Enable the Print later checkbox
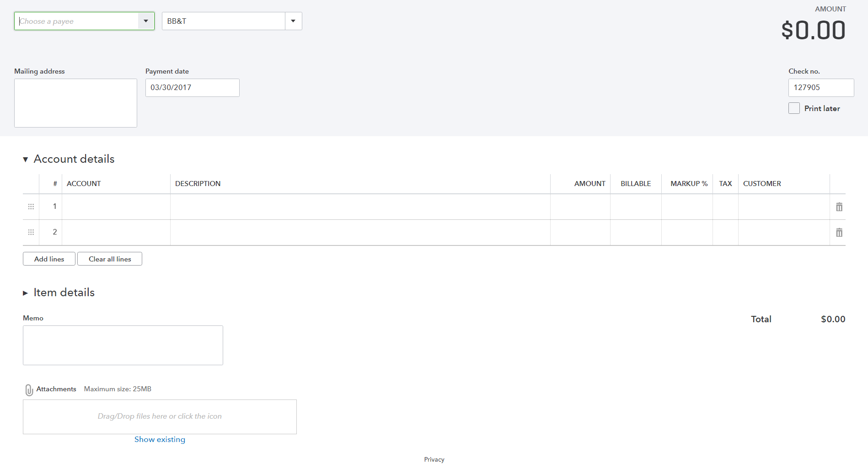 tap(794, 108)
